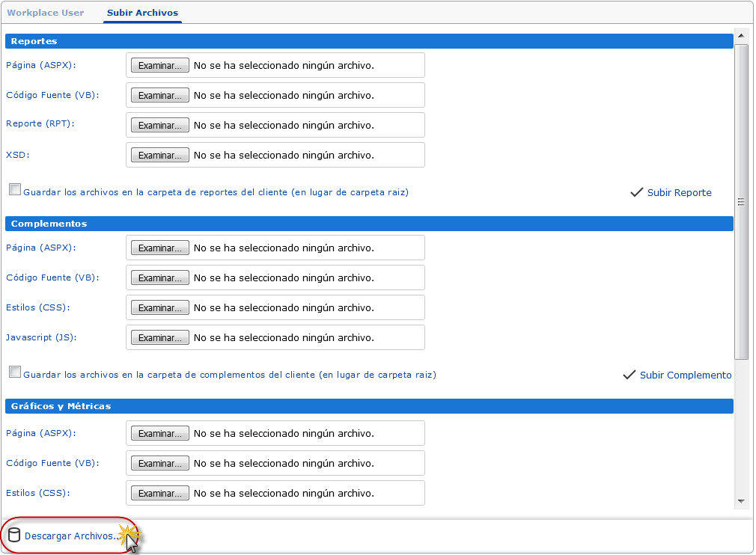Click the vertical scrollbar thumb

(741, 202)
